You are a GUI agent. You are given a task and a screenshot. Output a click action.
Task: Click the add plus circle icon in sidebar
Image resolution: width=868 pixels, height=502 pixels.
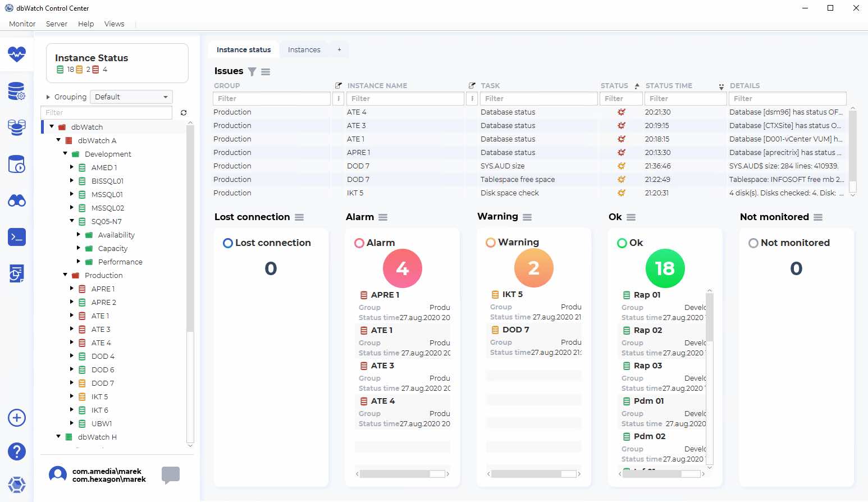(17, 418)
